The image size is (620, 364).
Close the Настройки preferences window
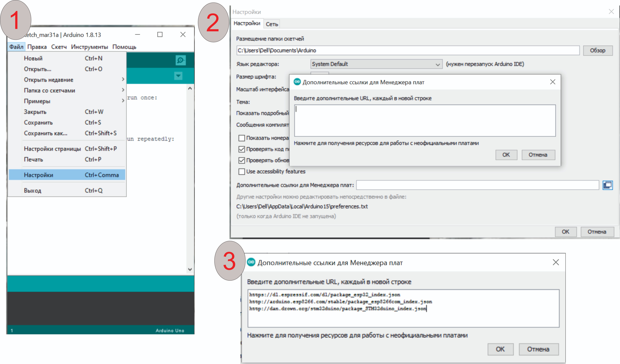(x=611, y=12)
